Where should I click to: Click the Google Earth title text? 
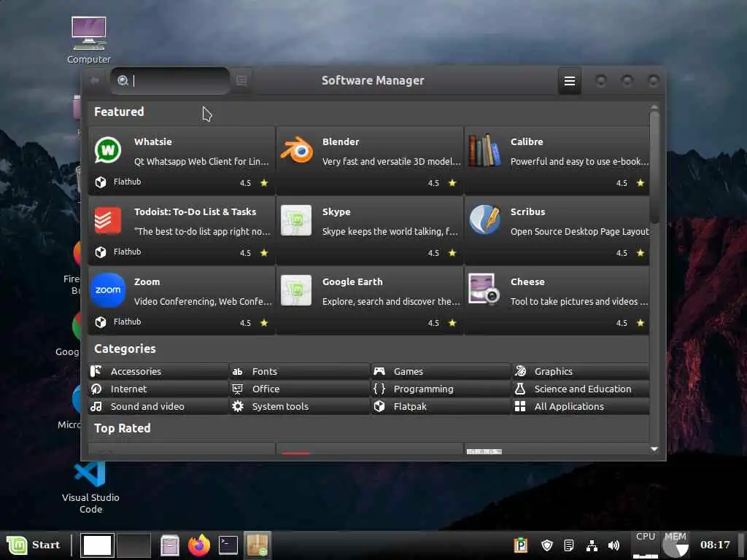352,281
